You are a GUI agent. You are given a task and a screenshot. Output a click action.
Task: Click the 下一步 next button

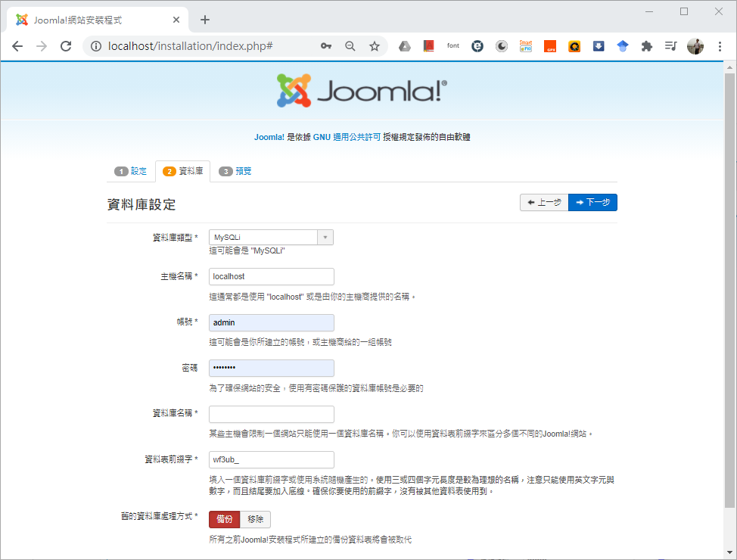coord(592,202)
